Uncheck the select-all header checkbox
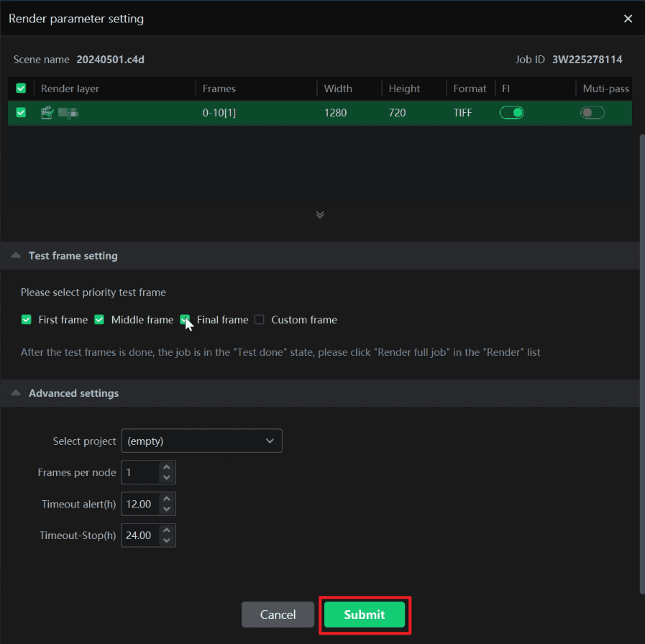 tap(21, 88)
